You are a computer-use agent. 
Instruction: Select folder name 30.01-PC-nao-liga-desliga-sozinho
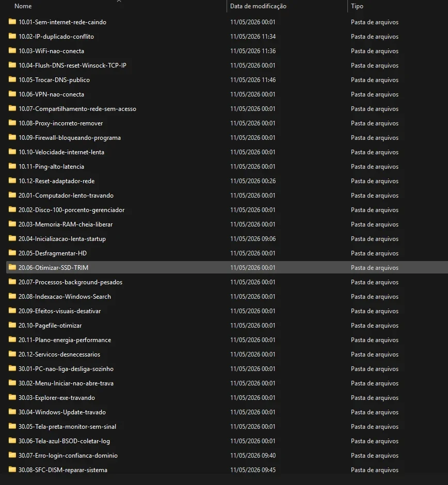point(66,369)
